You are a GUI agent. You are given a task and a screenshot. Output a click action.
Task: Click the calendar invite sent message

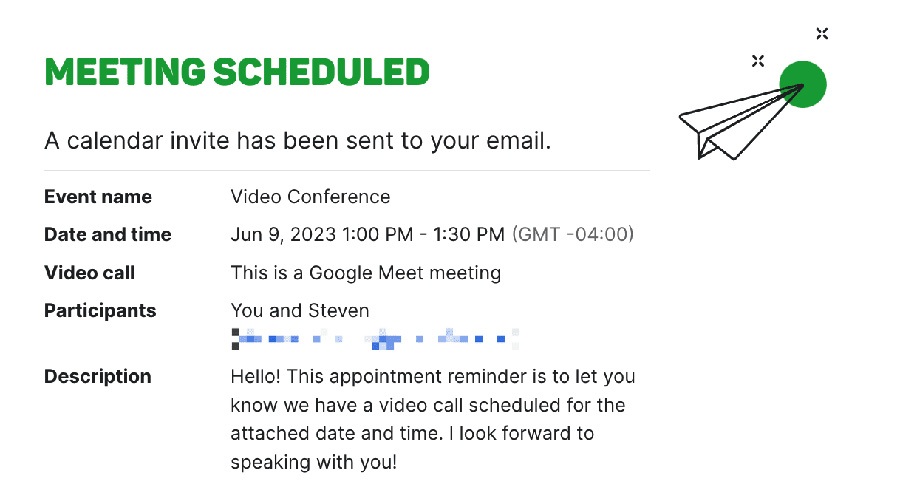tap(297, 141)
